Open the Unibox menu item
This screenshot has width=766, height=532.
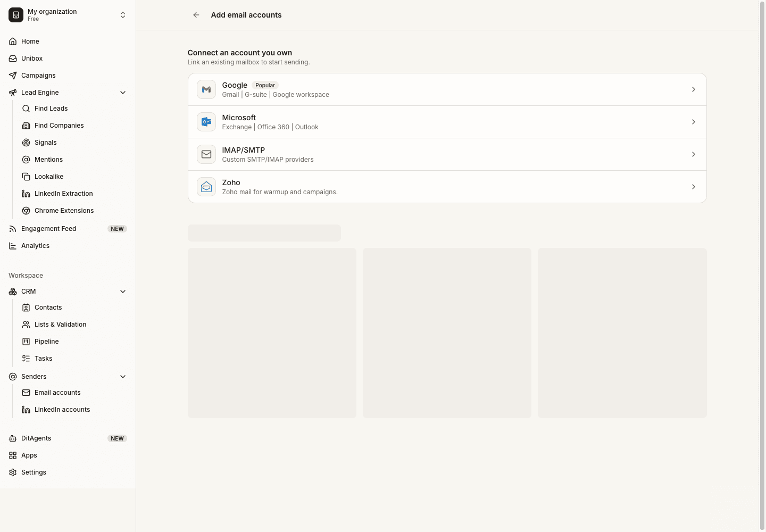pos(68,59)
